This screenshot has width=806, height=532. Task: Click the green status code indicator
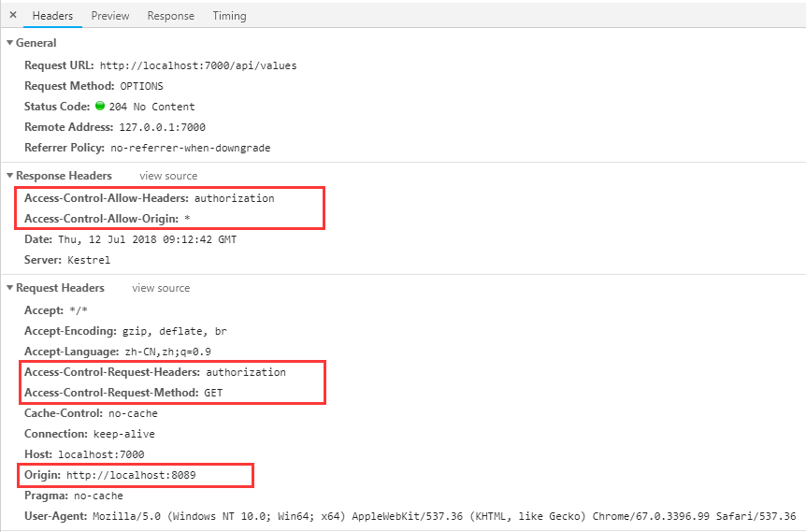coord(100,107)
